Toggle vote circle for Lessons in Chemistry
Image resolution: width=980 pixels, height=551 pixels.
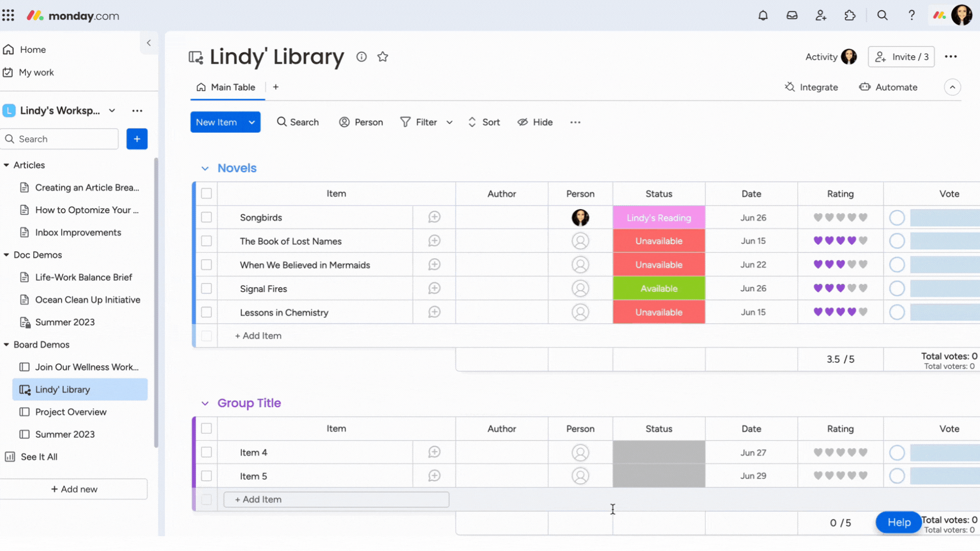pos(897,312)
